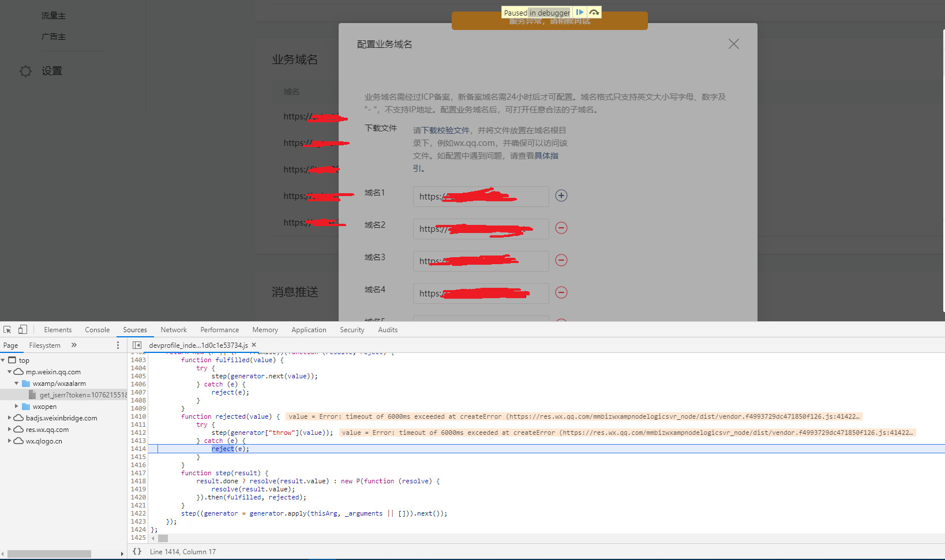The image size is (945, 560).
Task: Open the Console tab
Action: 97,330
